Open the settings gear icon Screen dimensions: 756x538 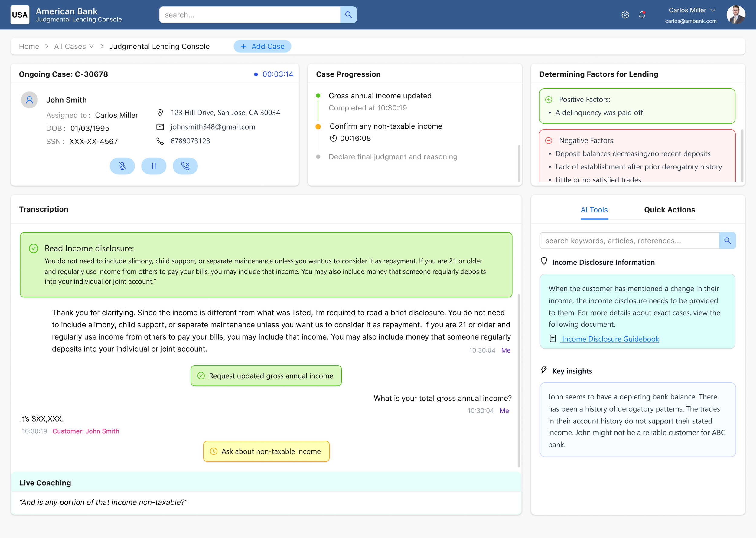pyautogui.click(x=625, y=15)
